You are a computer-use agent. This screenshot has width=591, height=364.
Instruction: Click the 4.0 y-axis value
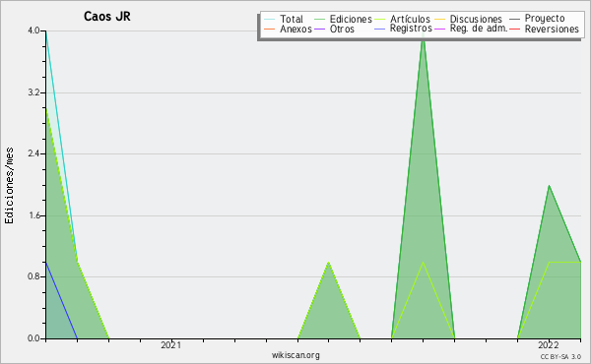click(33, 30)
